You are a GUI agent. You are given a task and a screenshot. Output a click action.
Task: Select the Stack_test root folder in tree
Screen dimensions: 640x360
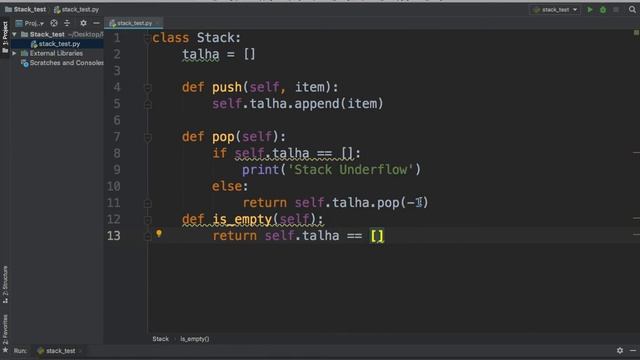tap(47, 34)
